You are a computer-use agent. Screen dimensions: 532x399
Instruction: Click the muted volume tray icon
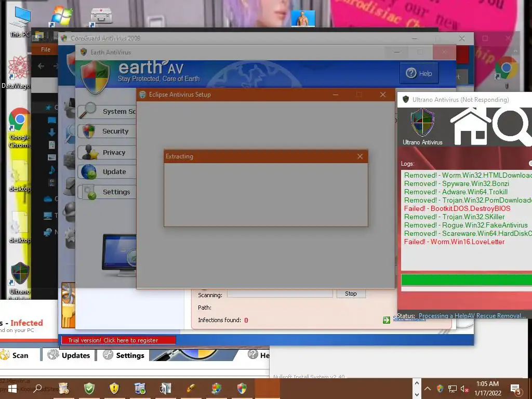click(464, 389)
